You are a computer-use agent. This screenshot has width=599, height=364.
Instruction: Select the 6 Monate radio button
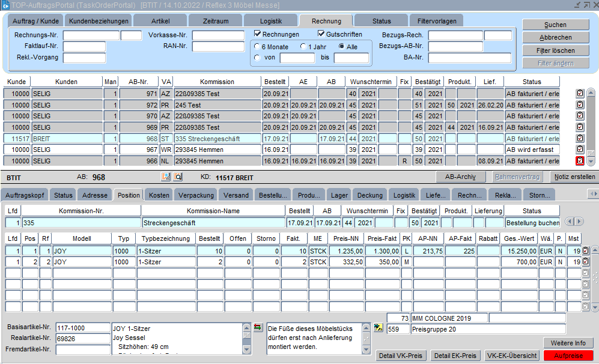tap(258, 47)
